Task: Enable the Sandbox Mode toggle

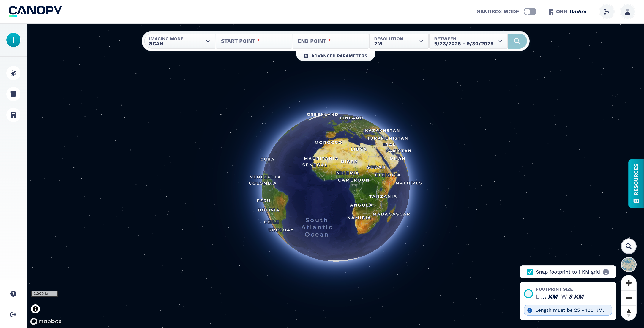Action: point(530,12)
